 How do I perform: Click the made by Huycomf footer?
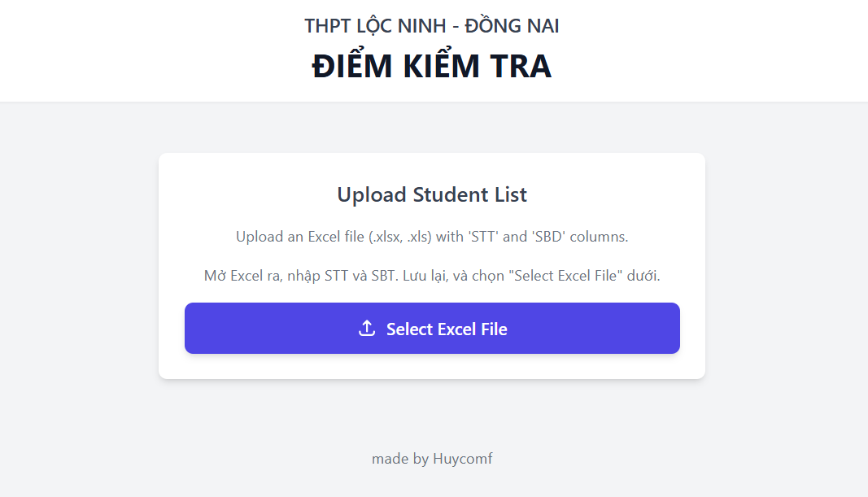(x=432, y=459)
